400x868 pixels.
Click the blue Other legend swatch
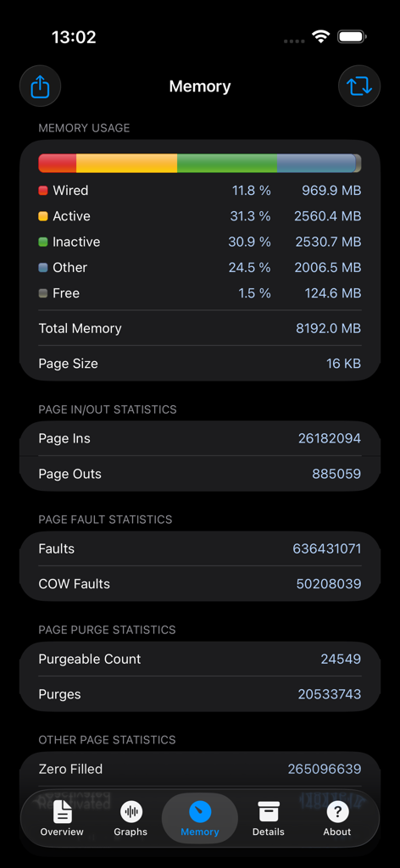(43, 267)
